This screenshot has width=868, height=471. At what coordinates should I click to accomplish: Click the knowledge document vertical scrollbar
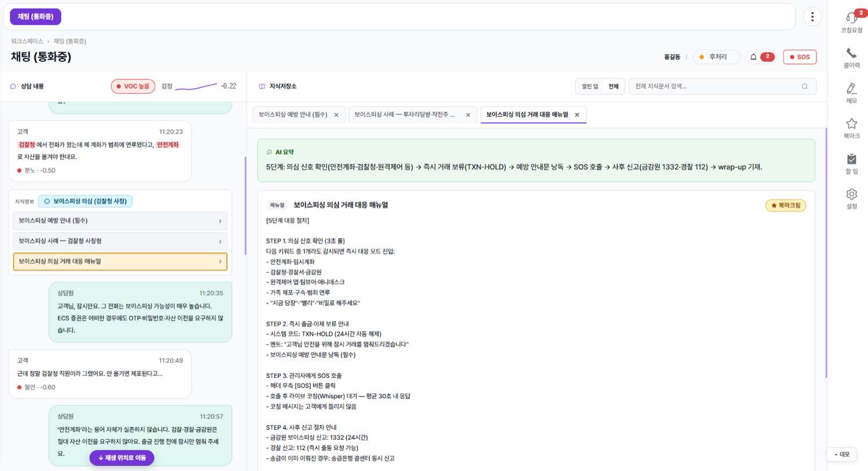click(x=826, y=253)
